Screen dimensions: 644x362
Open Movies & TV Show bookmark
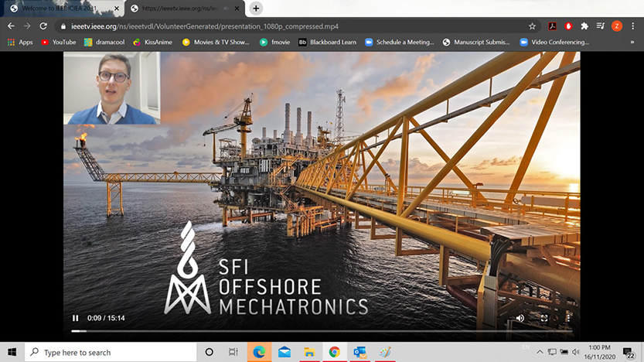coord(216,42)
